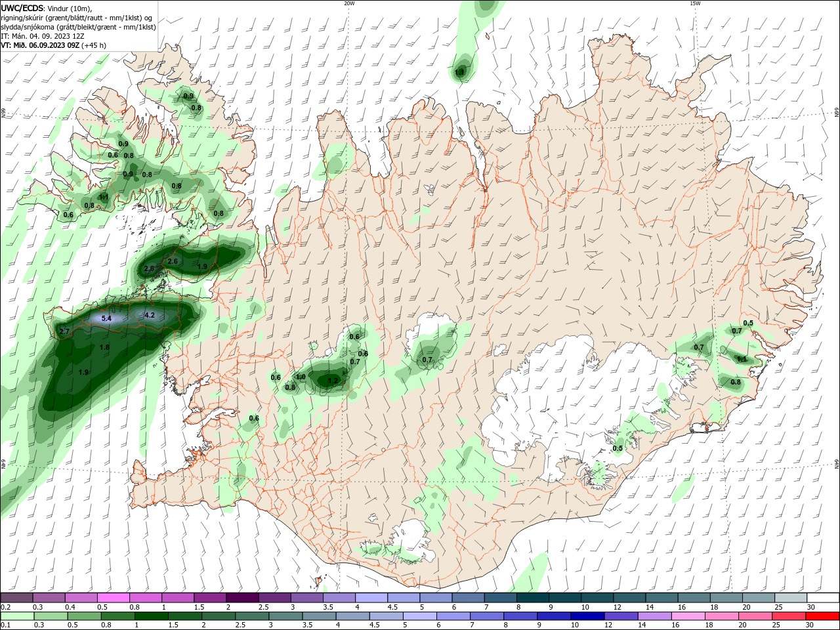Click the 2.7 precipitation value on the map
840x630 pixels.
tap(64, 331)
